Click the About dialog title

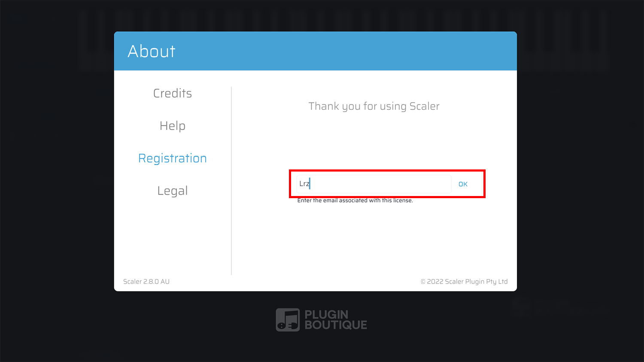point(152,51)
